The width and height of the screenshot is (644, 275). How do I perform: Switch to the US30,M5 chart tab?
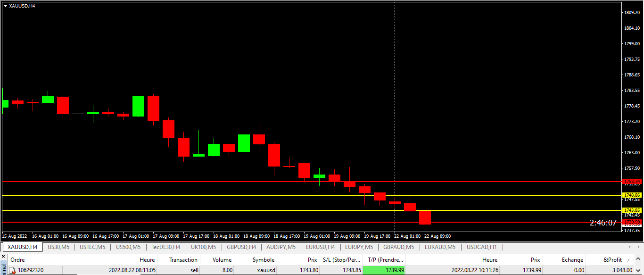[58, 247]
